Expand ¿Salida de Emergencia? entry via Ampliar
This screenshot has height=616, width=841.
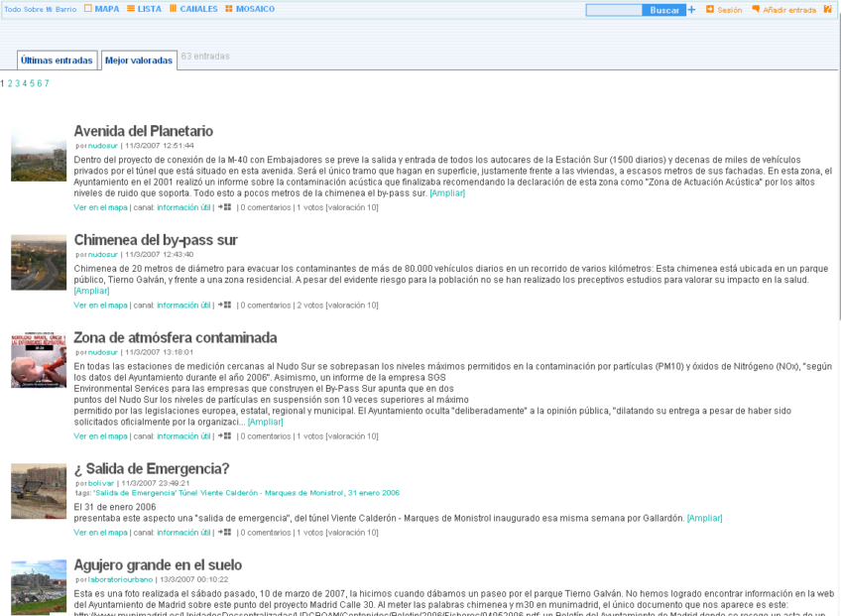pyautogui.click(x=704, y=518)
